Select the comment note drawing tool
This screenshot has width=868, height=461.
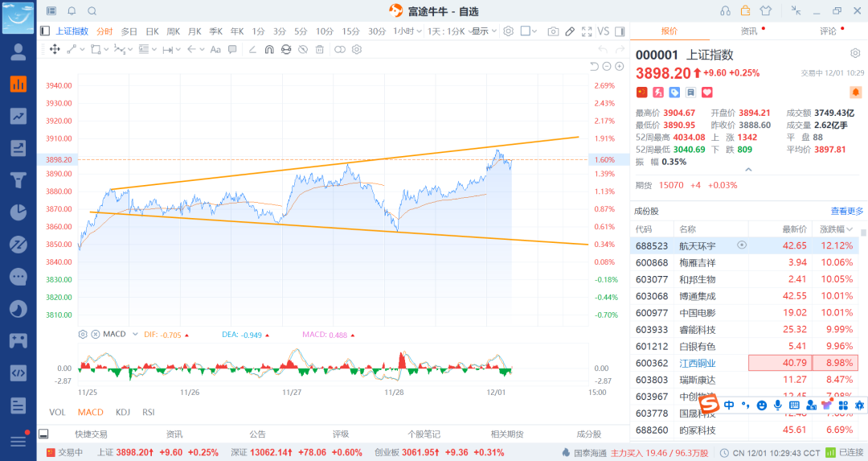coord(232,49)
